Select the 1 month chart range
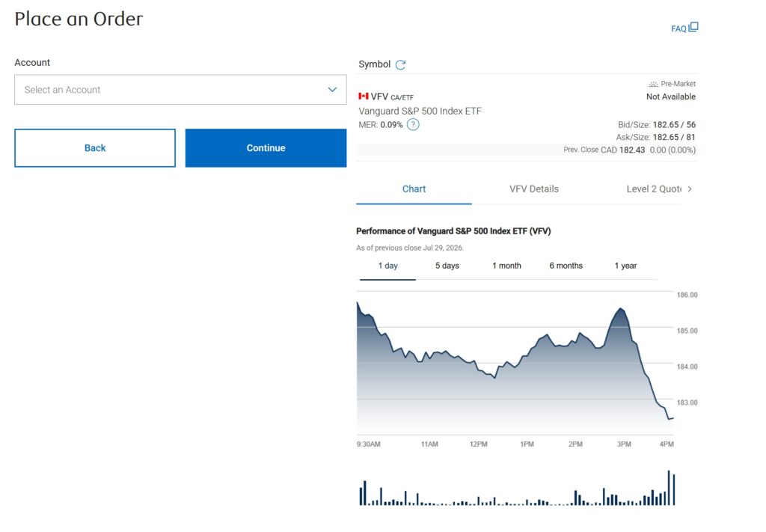Viewport: 766px width, 532px height. [506, 266]
